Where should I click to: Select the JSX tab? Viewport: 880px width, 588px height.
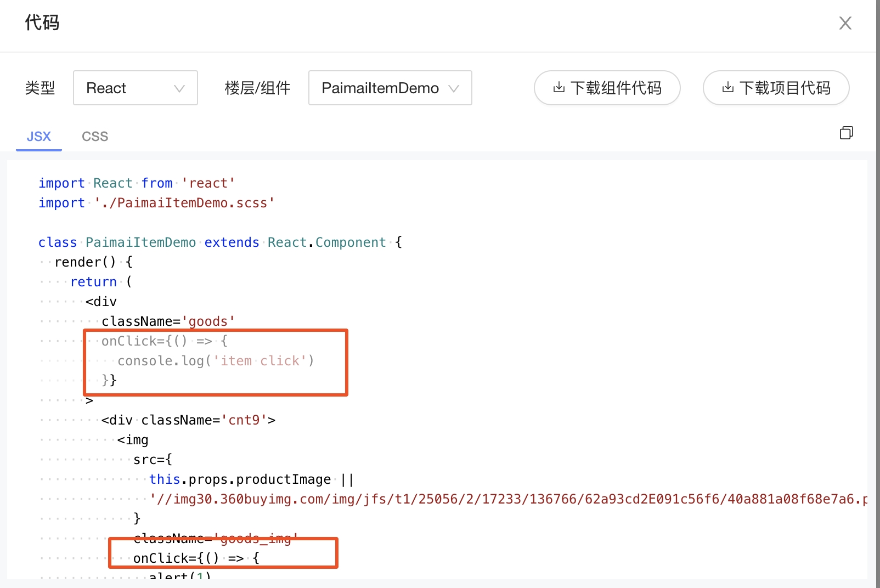point(39,137)
